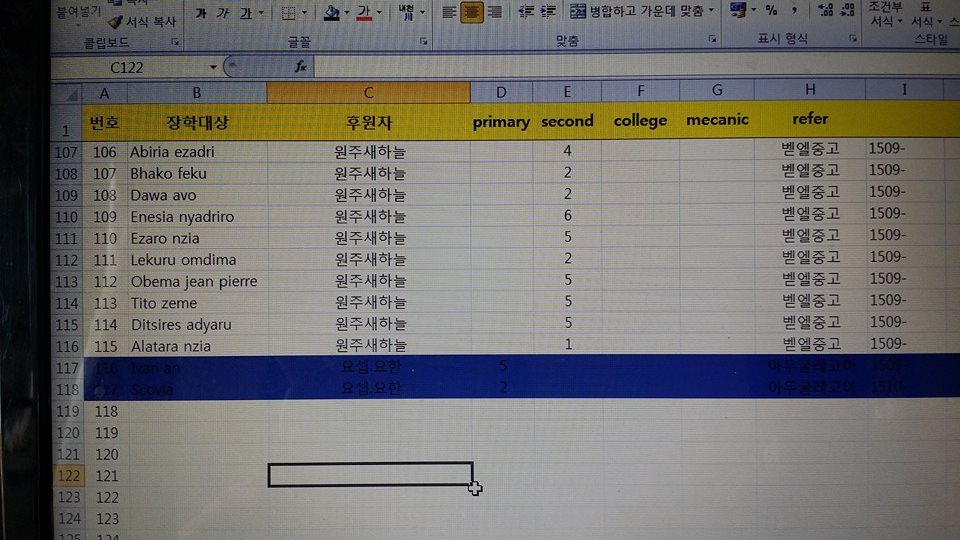Expand the Name Box dropdown
The width and height of the screenshot is (960, 540).
click(213, 66)
